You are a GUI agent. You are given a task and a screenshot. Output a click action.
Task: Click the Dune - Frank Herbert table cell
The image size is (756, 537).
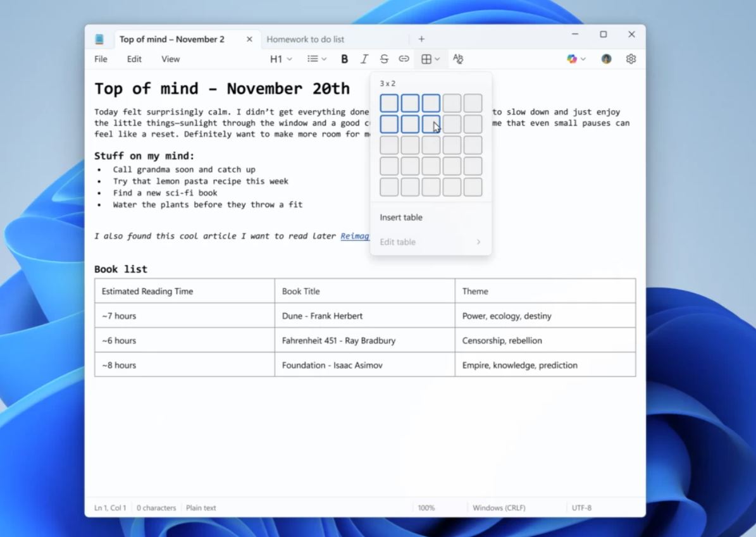tap(364, 316)
